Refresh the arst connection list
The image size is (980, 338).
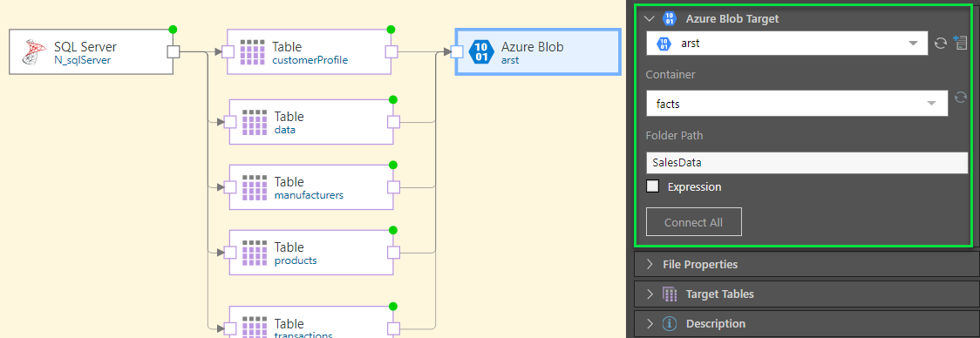pos(941,44)
